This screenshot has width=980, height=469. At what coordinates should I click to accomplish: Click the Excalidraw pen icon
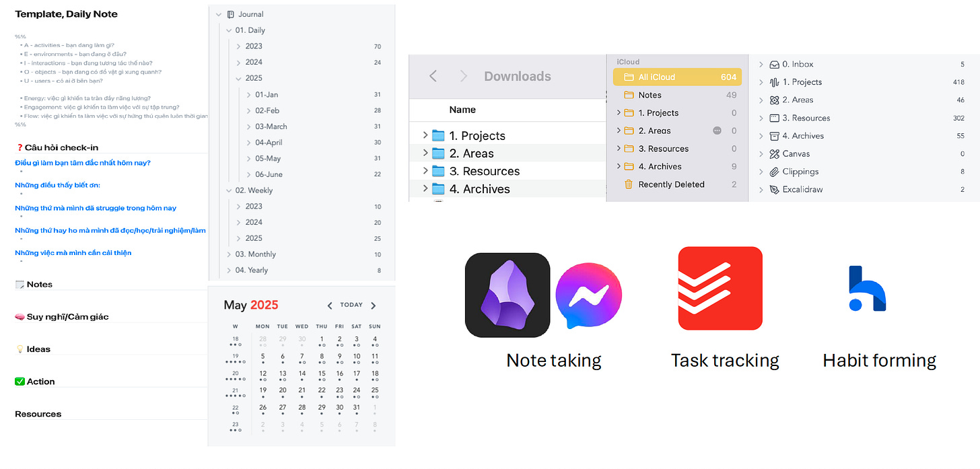click(775, 190)
